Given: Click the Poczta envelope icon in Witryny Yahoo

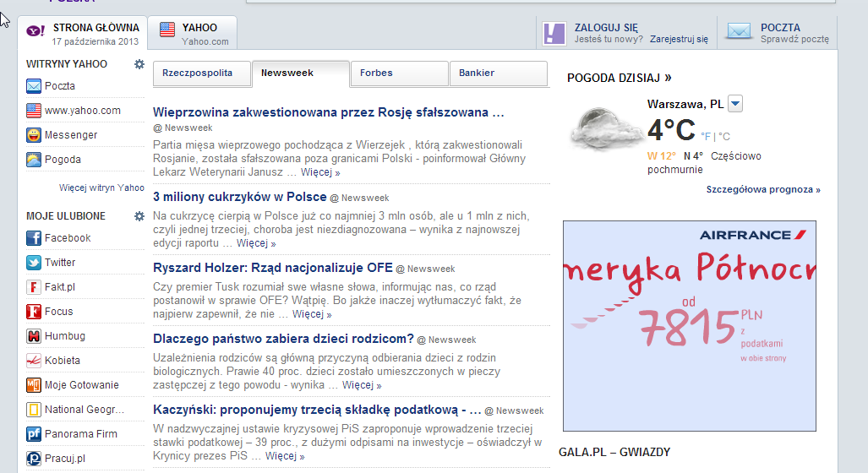Looking at the screenshot, I should click(x=34, y=86).
